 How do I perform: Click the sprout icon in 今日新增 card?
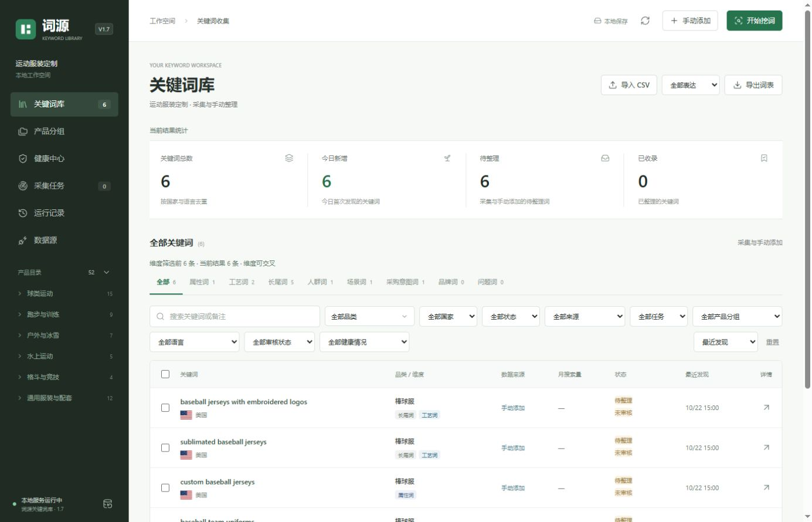(x=447, y=158)
